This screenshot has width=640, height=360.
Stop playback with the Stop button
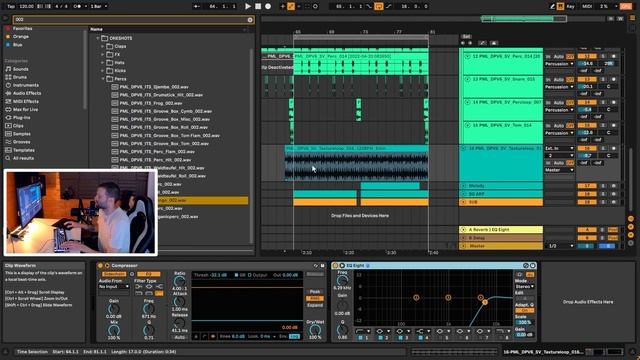tap(258, 6)
